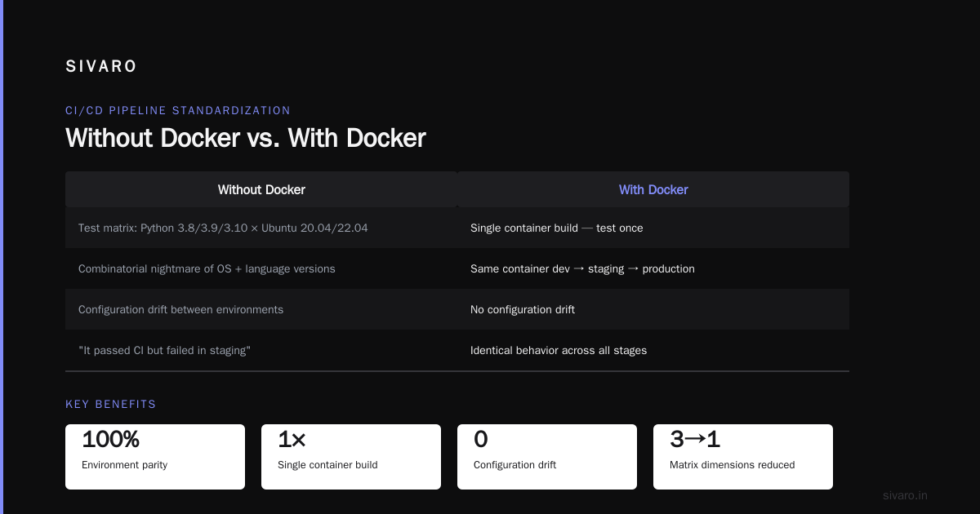
Task: Click 'Combinatorial nightmare of OS + language versions'
Action: tap(207, 268)
